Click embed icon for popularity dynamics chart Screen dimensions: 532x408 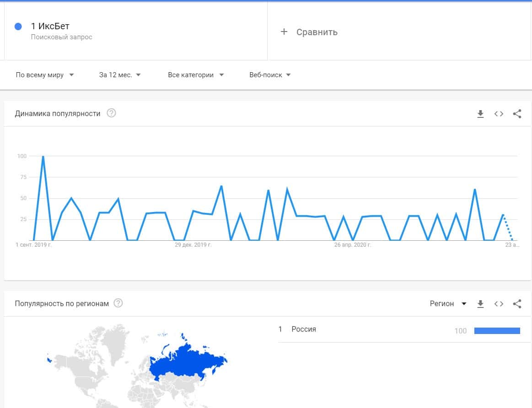click(x=499, y=114)
